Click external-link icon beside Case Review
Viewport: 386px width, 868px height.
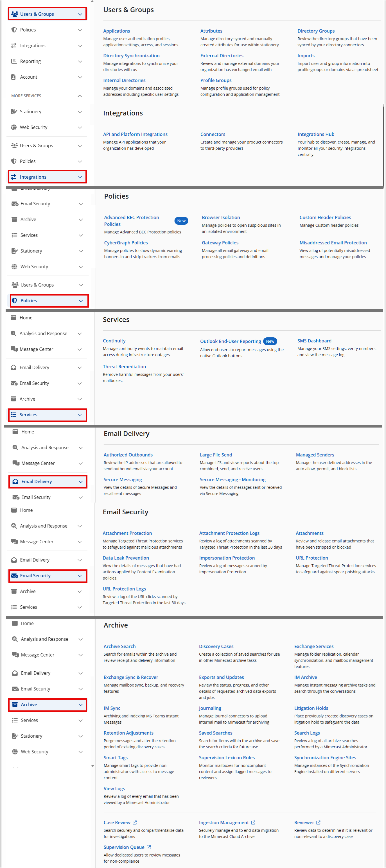(x=135, y=822)
